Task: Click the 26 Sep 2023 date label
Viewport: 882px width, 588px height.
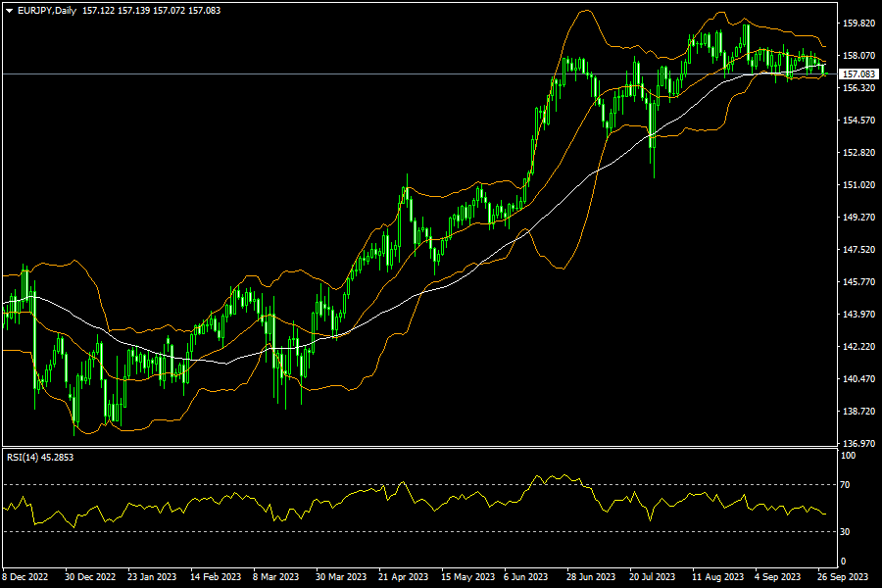Action: (843, 577)
